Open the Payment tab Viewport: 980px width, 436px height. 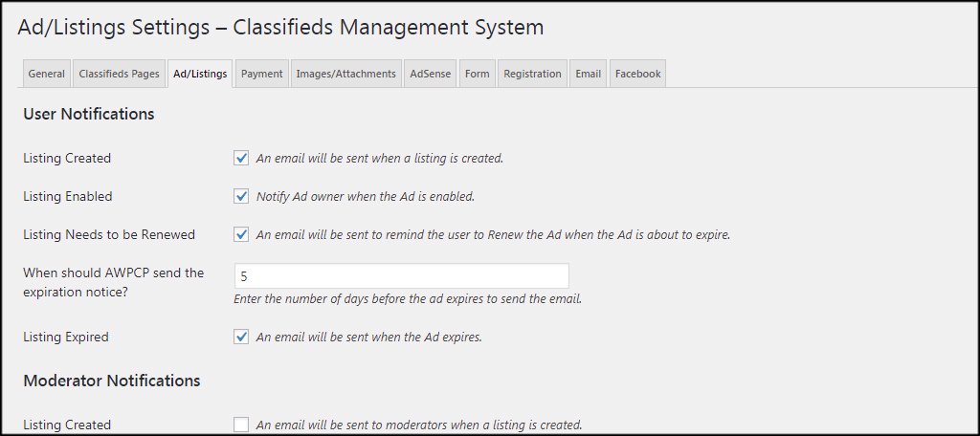tap(262, 74)
